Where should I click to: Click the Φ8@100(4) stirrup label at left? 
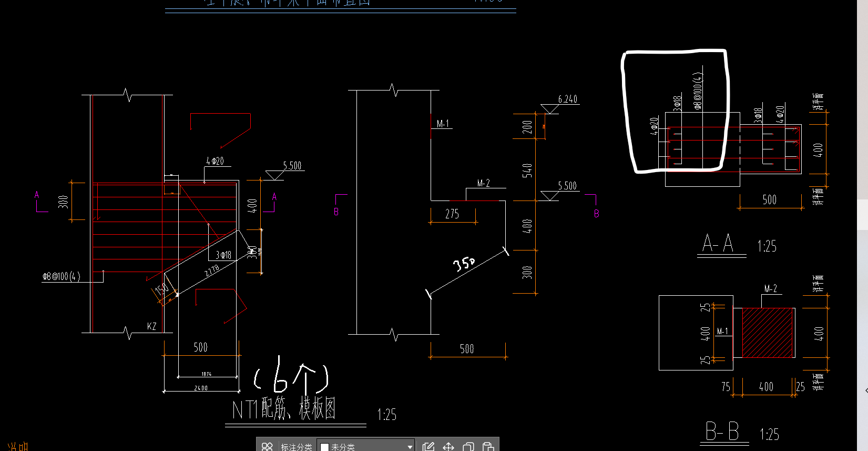(62, 276)
